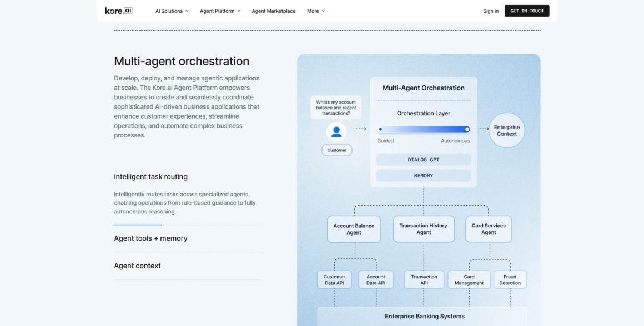Click the Dialog GPT block
Screen dimensions: 644x326
(x=423, y=160)
